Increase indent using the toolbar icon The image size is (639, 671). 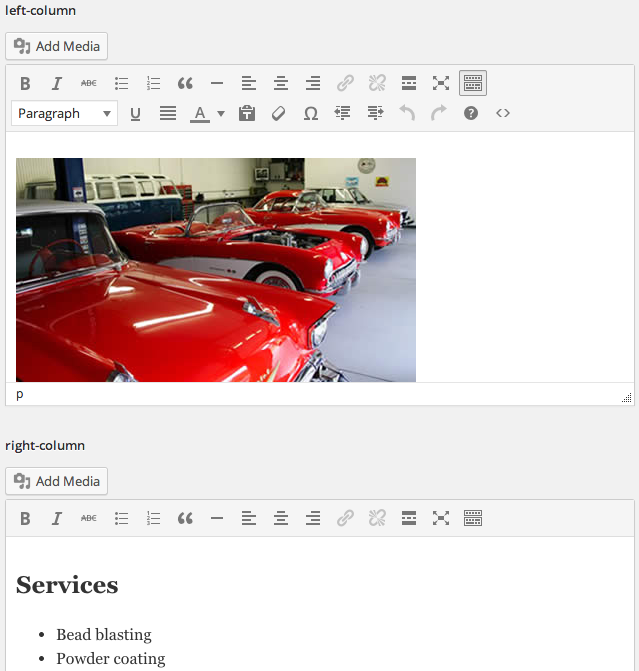(375, 114)
